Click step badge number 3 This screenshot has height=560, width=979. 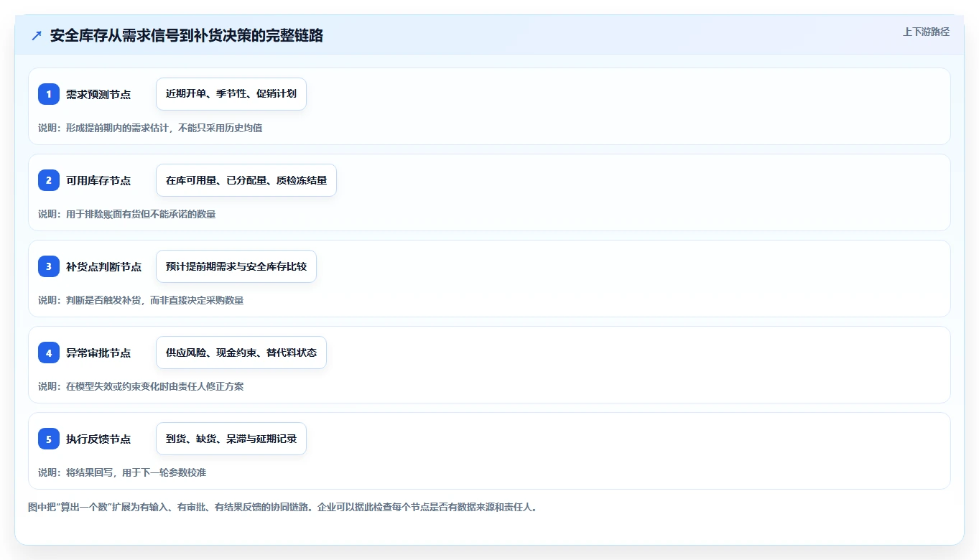coord(49,266)
